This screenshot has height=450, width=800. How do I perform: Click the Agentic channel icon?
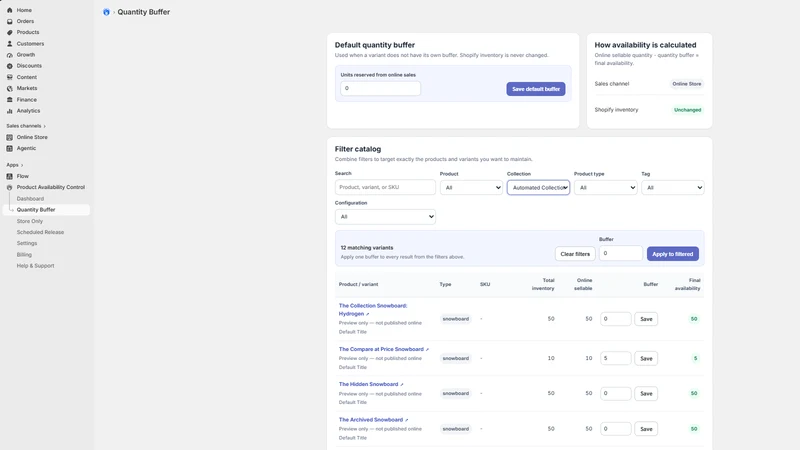coord(10,148)
